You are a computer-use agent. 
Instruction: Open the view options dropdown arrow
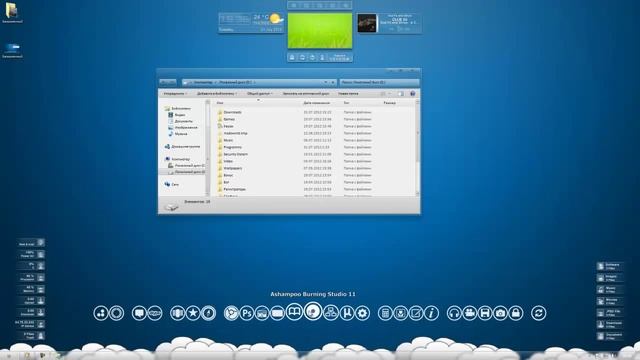[x=390, y=93]
